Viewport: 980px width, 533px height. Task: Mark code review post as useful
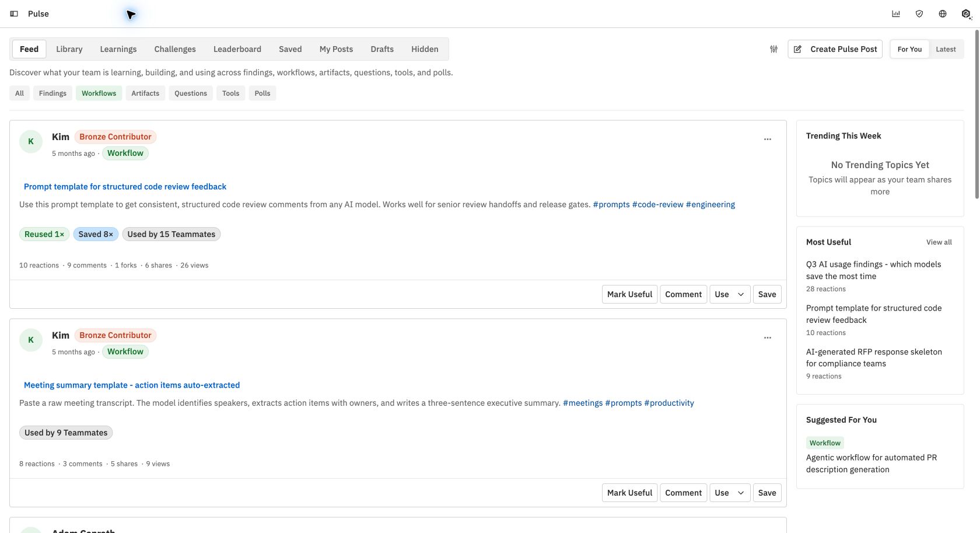(629, 294)
